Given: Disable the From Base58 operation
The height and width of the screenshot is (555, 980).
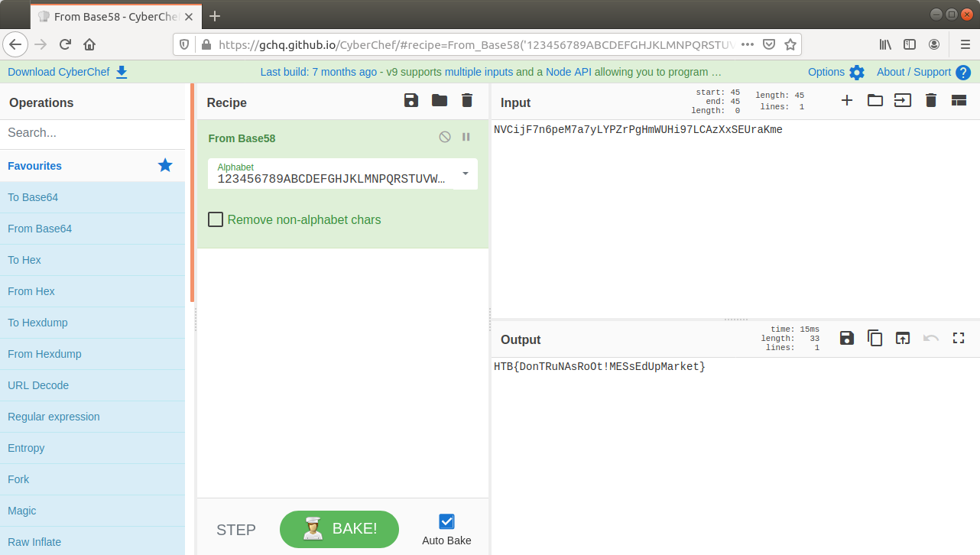Looking at the screenshot, I should click(x=445, y=137).
